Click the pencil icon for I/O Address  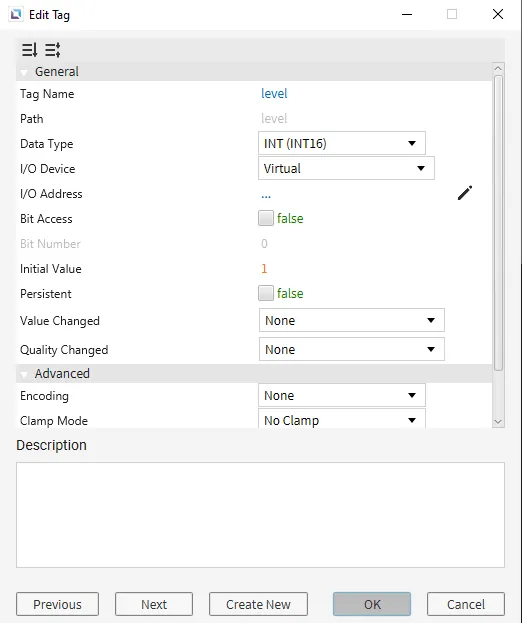point(464,193)
